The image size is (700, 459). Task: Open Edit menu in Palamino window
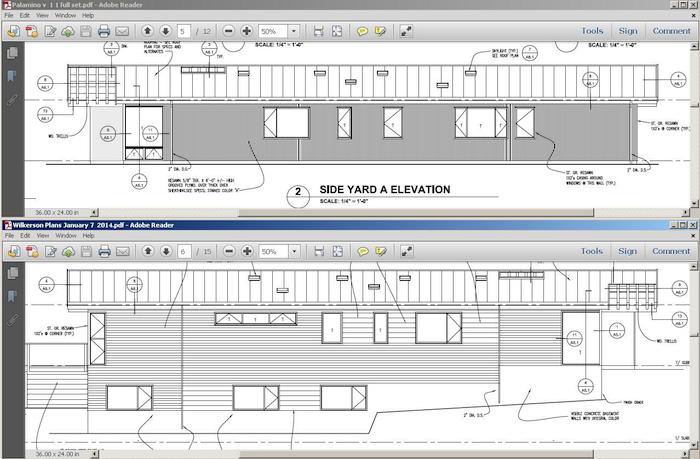25,15
